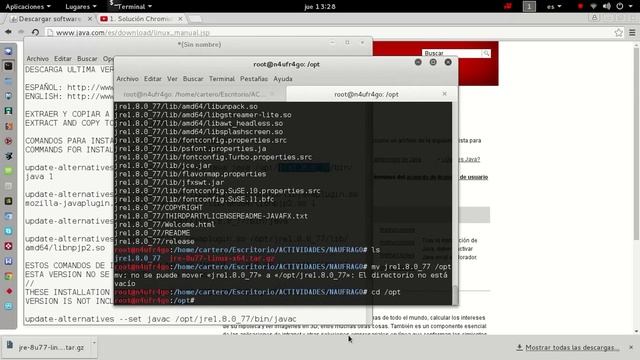Close the downloads bar
The height and width of the screenshot is (360, 640).
tap(631, 347)
